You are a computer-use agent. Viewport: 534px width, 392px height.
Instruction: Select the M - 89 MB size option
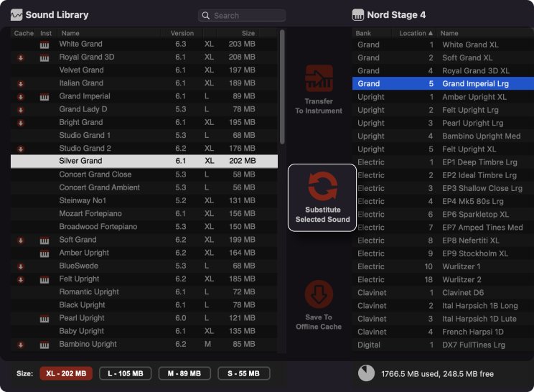click(184, 373)
